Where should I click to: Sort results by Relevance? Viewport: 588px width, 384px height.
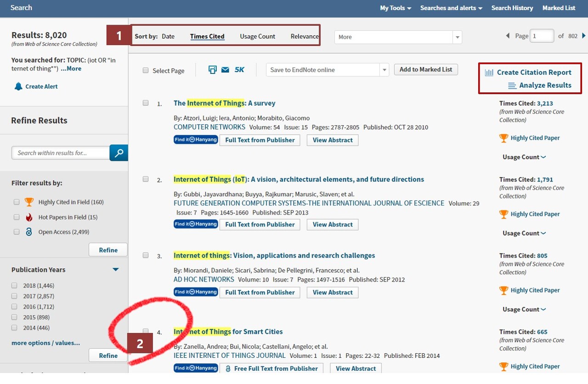coord(305,36)
